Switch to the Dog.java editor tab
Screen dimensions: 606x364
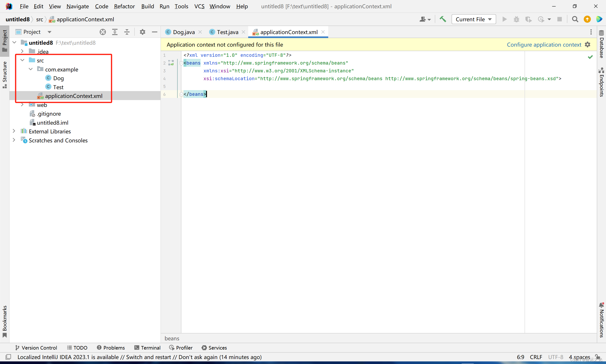[x=183, y=32]
